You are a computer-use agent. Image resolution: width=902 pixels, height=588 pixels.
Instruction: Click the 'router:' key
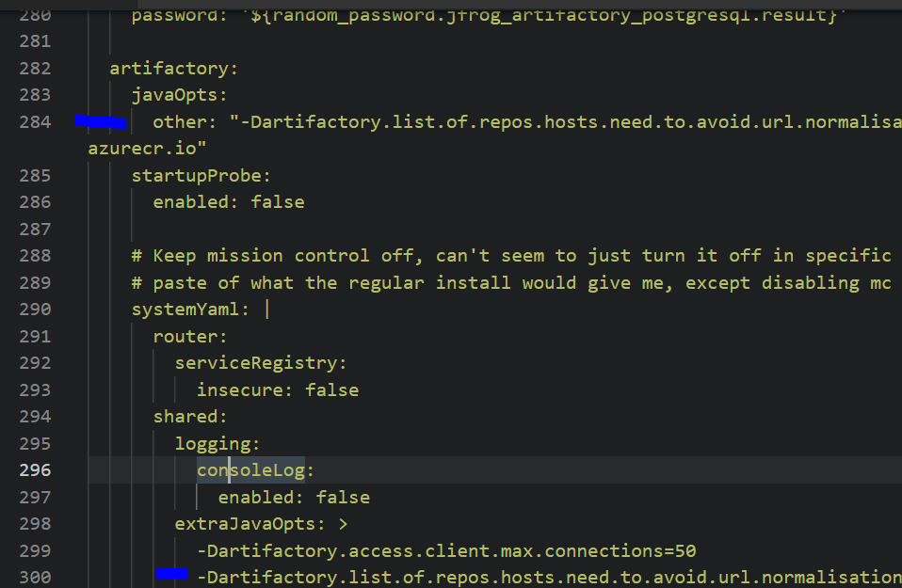[x=190, y=336]
